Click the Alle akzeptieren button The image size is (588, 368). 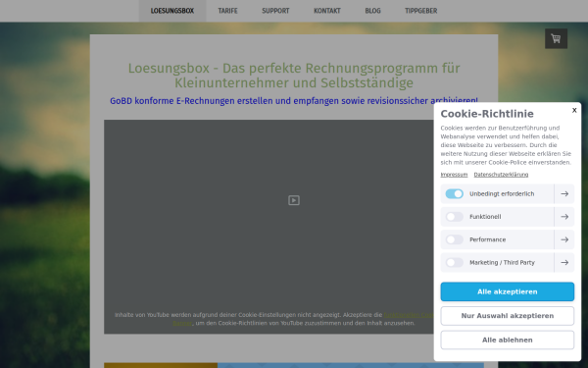[x=507, y=291]
